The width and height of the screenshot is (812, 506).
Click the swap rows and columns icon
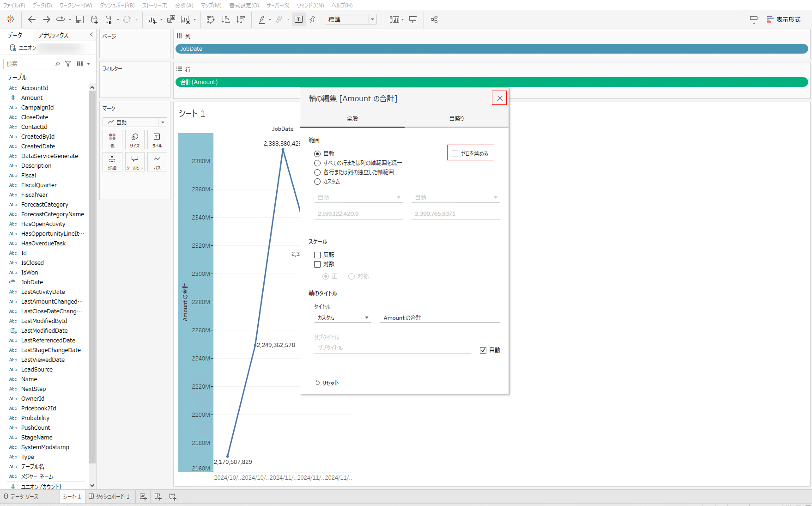(x=211, y=19)
